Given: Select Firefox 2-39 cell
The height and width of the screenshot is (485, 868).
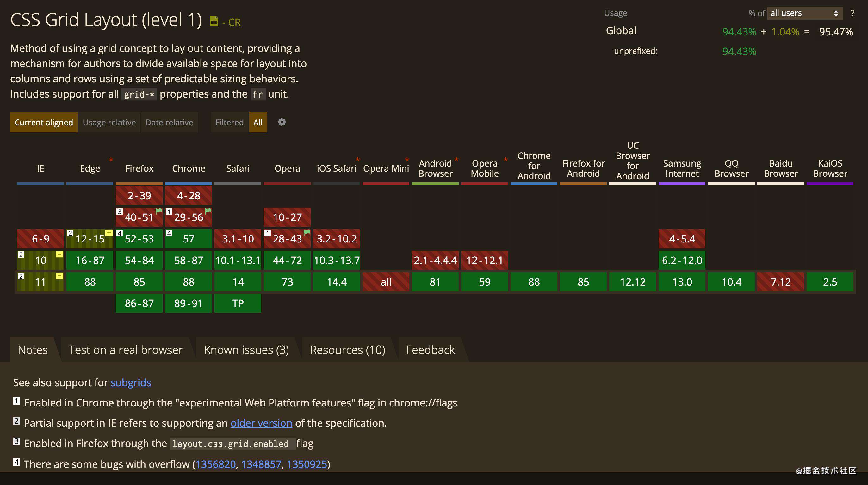Looking at the screenshot, I should click(x=139, y=196).
